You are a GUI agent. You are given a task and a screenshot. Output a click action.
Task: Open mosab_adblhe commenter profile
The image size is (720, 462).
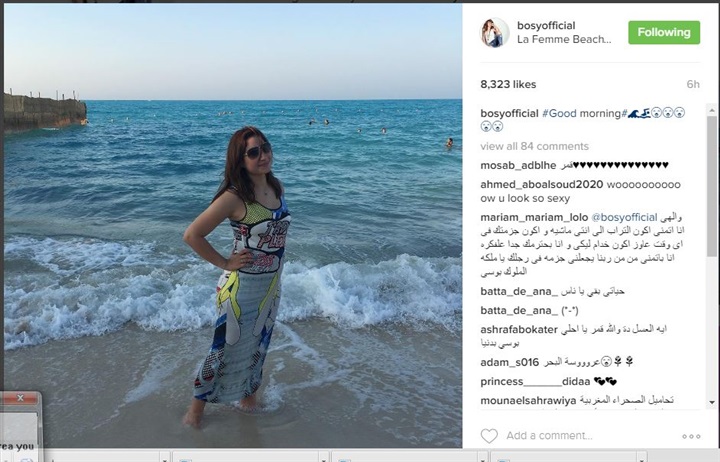[518, 165]
